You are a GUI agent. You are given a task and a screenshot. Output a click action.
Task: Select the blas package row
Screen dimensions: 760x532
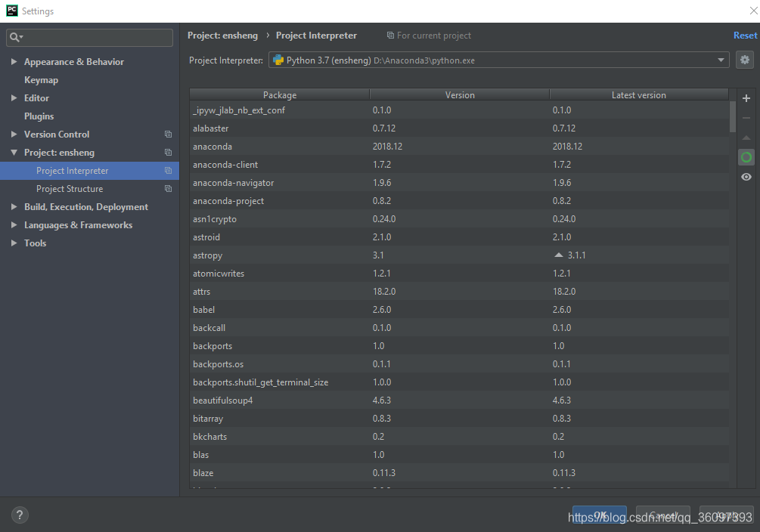[x=459, y=454]
